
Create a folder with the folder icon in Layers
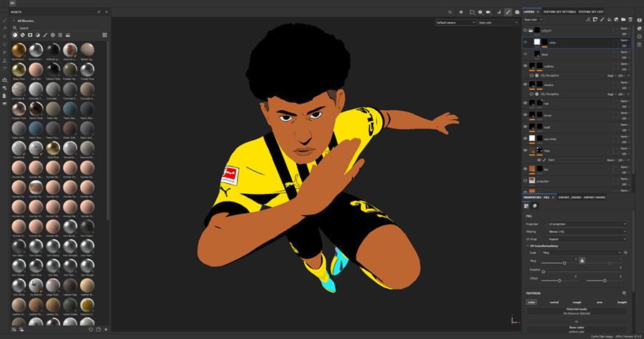pos(623,20)
